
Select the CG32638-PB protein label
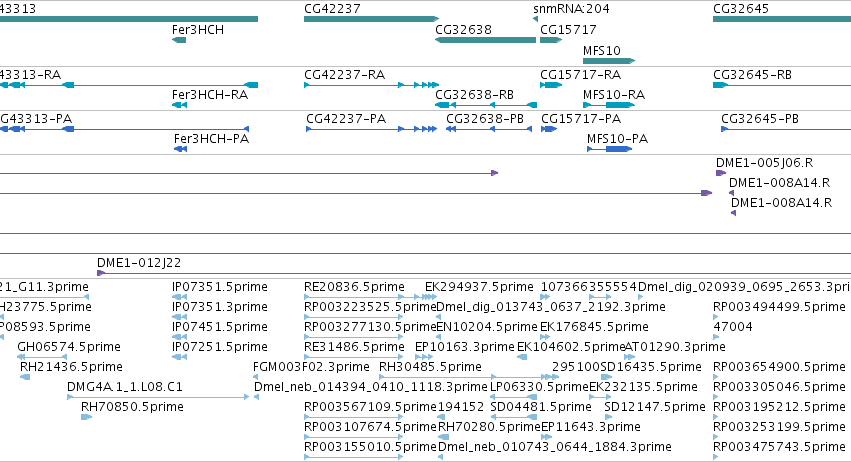pyautogui.click(x=485, y=118)
